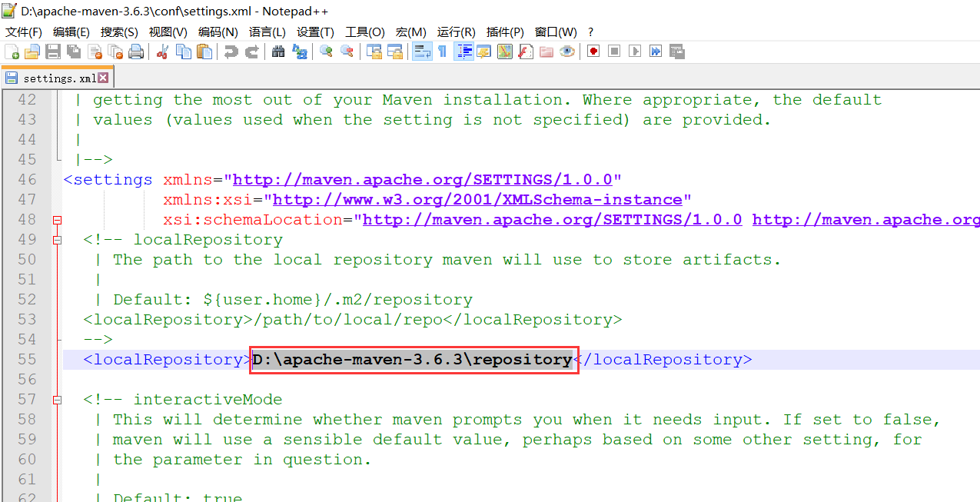Start macro recording with red dot icon
The image size is (980, 502).
click(x=593, y=52)
